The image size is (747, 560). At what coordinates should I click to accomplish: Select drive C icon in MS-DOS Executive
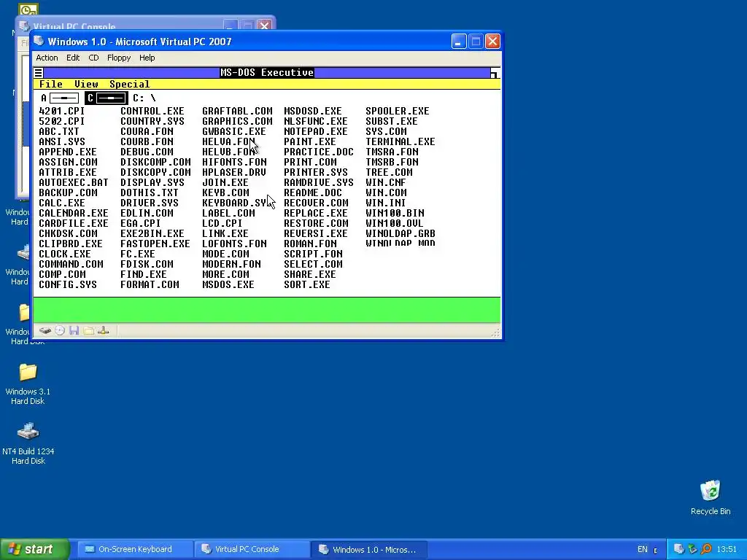point(107,98)
